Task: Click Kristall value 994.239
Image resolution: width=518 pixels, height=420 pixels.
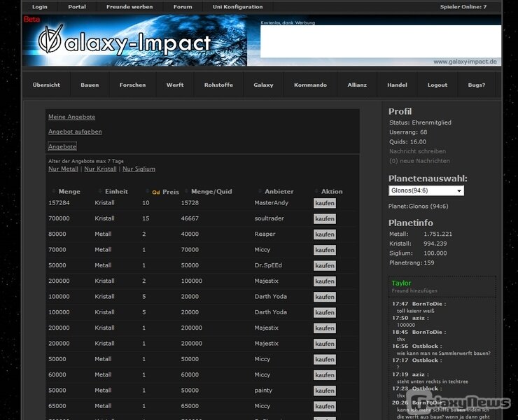Action: 435,244
